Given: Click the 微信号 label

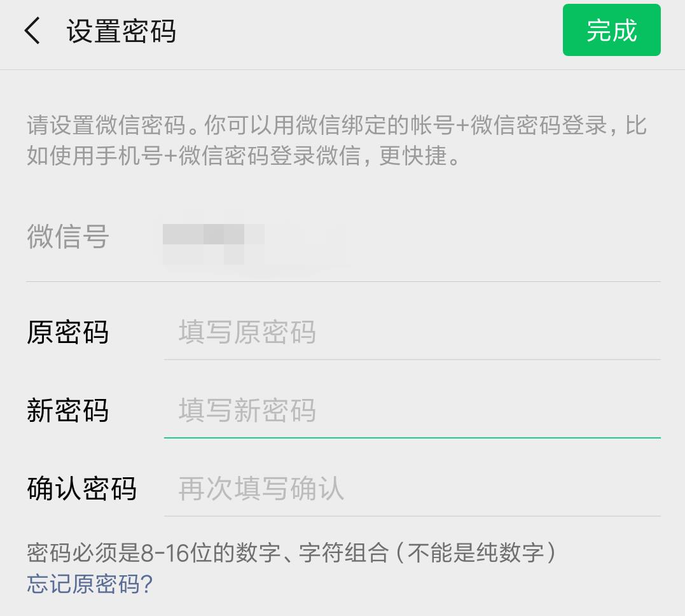Looking at the screenshot, I should (67, 237).
